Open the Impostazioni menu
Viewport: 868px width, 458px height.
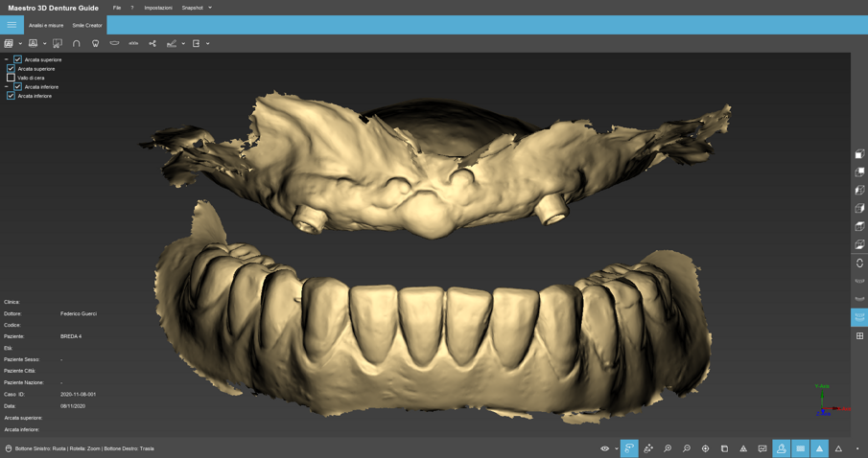tap(158, 8)
